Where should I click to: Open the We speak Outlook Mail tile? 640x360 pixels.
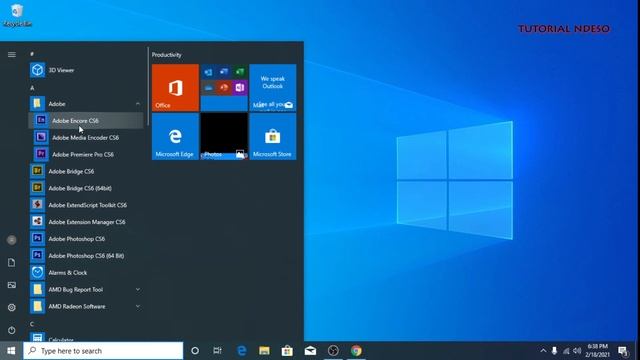(x=273, y=87)
